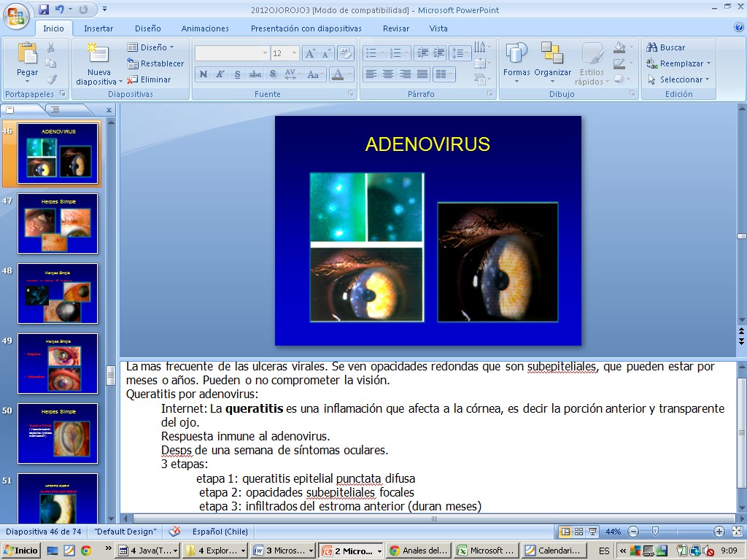This screenshot has height=560, width=747.
Task: Expand the Seleccionar dropdown
Action: pos(708,79)
